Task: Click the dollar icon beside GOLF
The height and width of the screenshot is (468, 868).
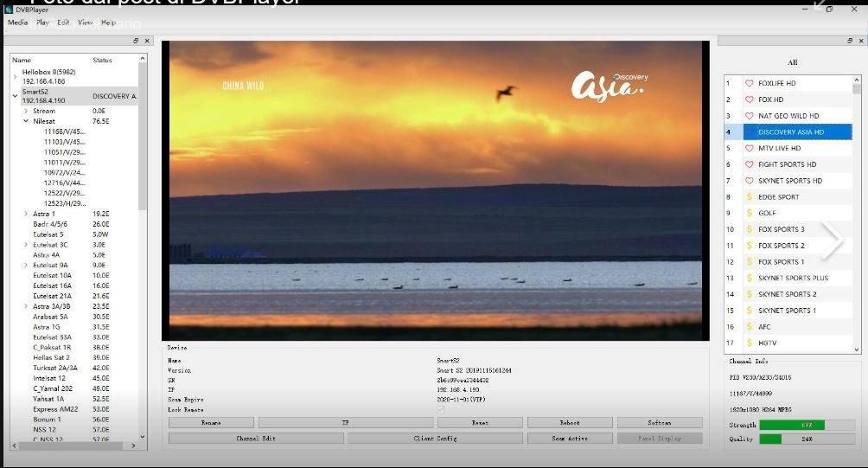Action: tap(749, 213)
